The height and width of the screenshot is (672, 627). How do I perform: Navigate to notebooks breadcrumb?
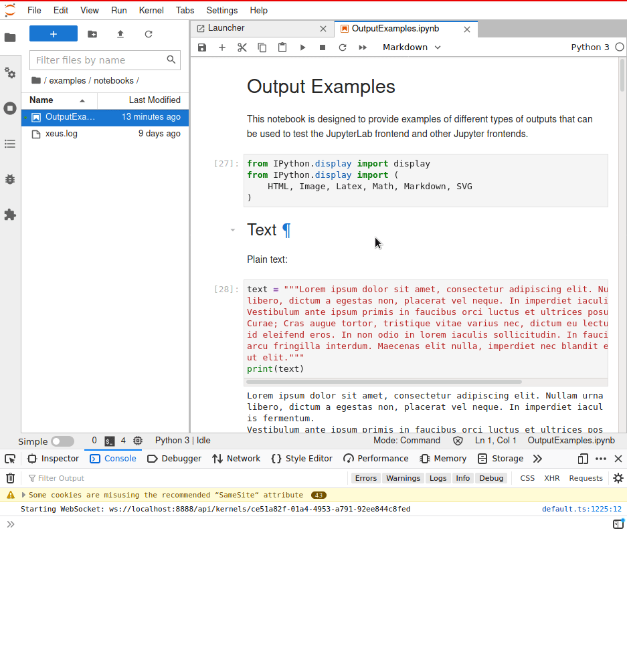[114, 80]
